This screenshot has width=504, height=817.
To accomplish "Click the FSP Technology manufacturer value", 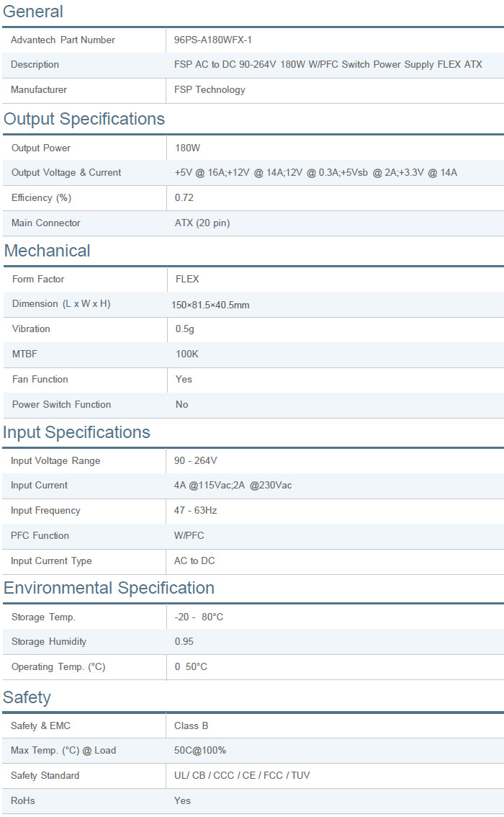I will tap(210, 89).
